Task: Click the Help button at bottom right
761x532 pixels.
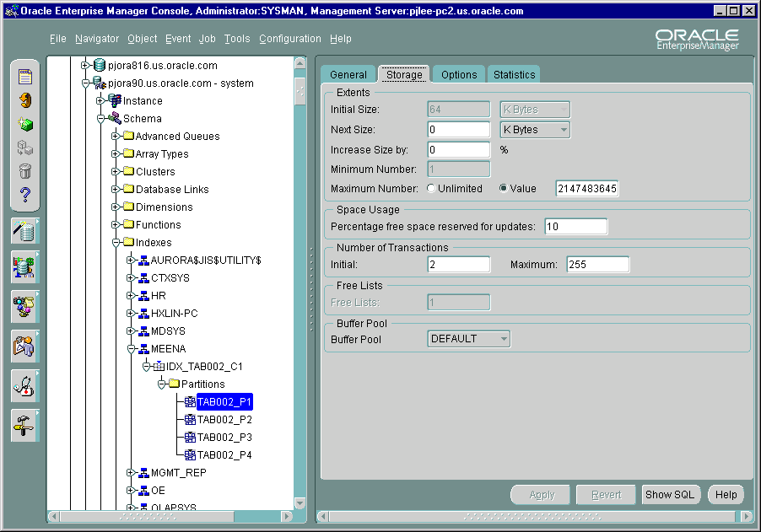Action: pyautogui.click(x=726, y=495)
